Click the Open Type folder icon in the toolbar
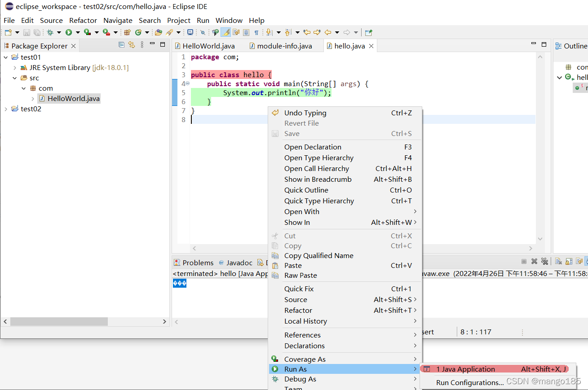The height and width of the screenshot is (390, 588). 158,32
